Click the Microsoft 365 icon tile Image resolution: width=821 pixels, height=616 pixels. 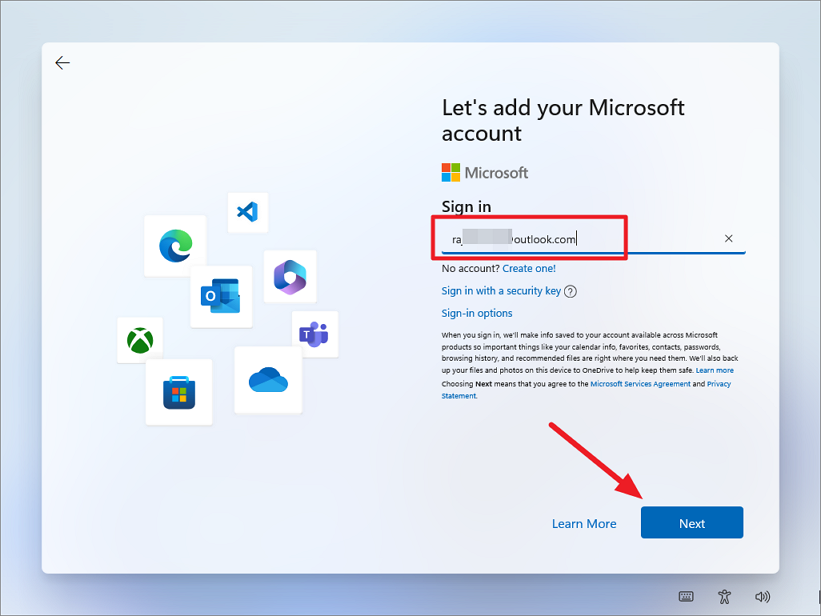290,277
